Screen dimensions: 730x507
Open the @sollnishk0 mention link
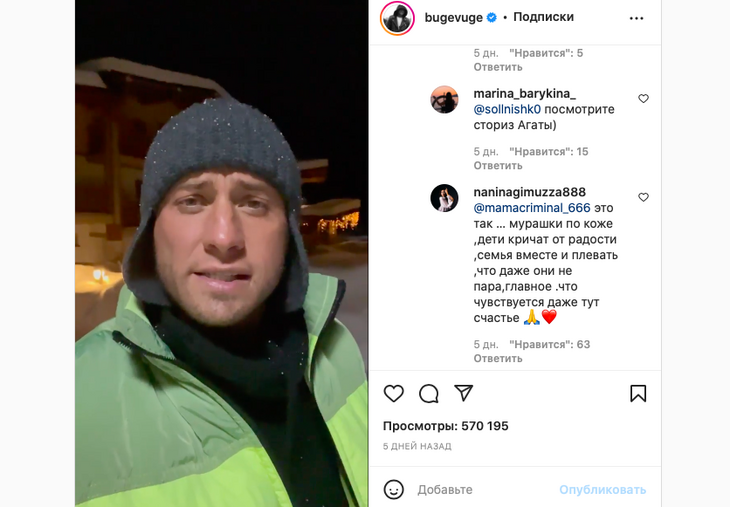507,109
